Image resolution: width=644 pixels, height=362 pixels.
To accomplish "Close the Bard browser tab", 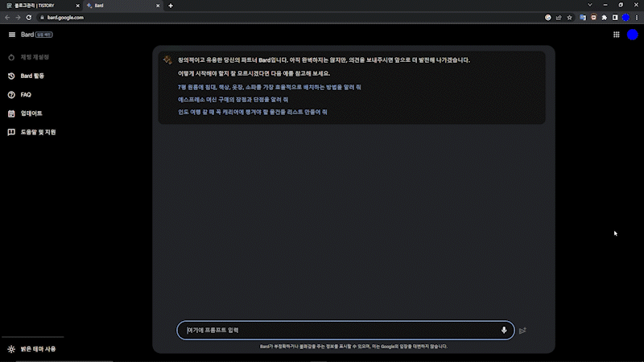I will tap(158, 6).
